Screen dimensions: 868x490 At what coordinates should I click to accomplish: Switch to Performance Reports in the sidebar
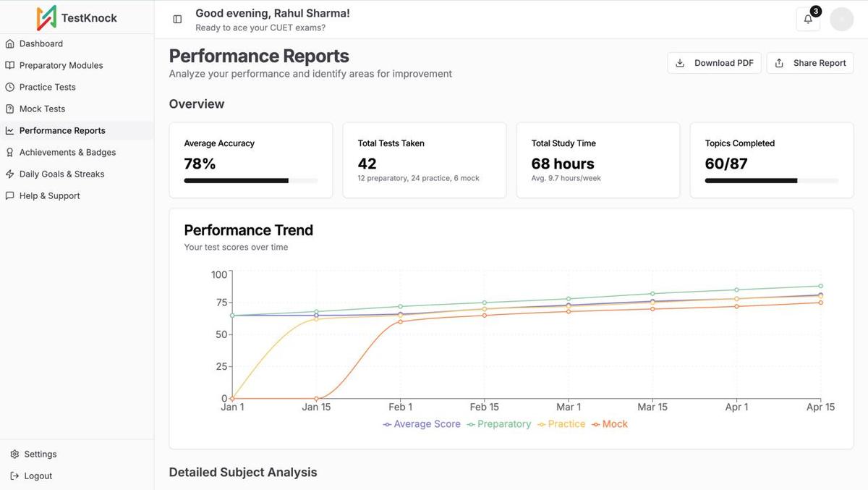(x=62, y=130)
